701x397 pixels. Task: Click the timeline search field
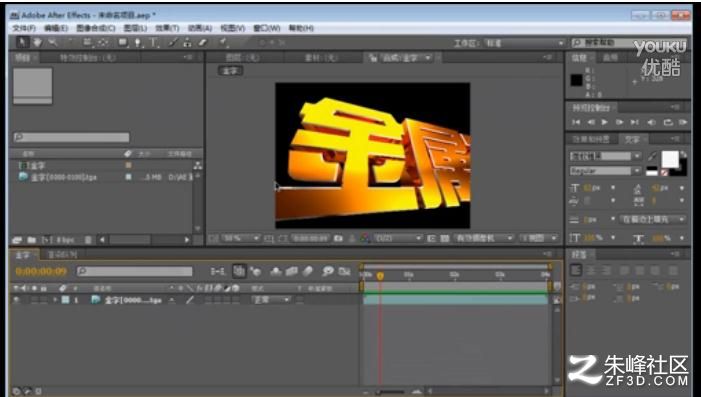(135, 271)
